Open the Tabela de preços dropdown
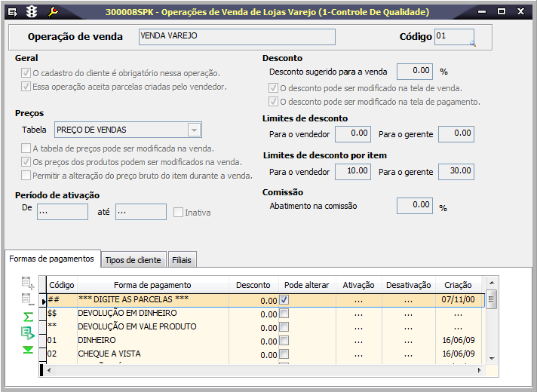Image resolution: width=537 pixels, height=392 pixels. click(x=195, y=130)
